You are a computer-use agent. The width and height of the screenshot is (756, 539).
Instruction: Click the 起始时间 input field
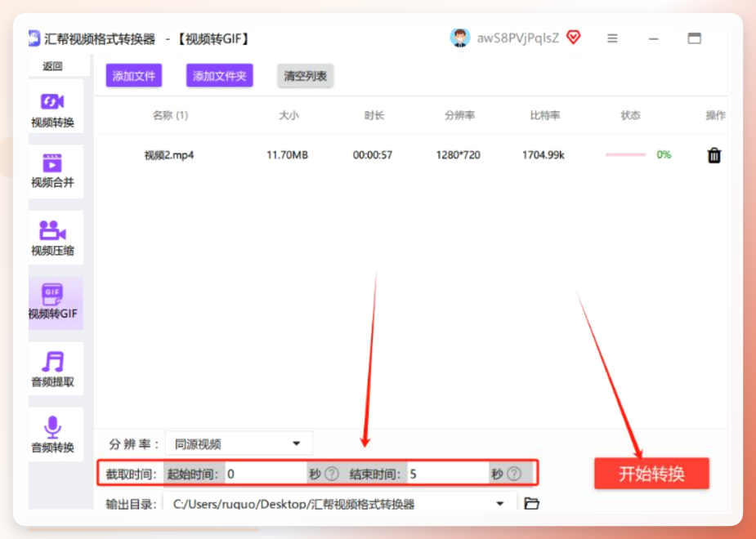(x=265, y=474)
